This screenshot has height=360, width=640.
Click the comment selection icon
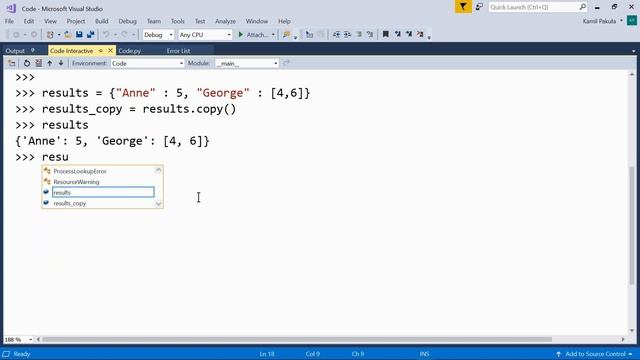pyautogui.click(x=359, y=35)
